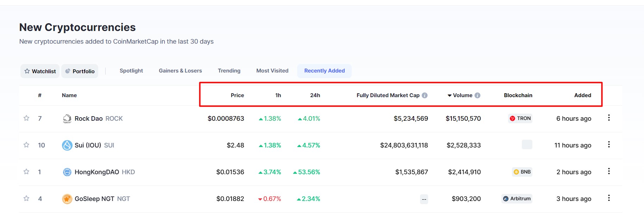Viewport: 644px width, 214px height.
Task: Click the New Cryptocurrencies heading
Action: [77, 27]
